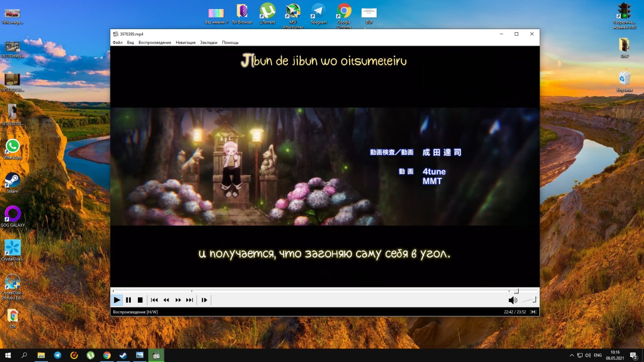Open the Volkswagen desktop shortcut

12,15
